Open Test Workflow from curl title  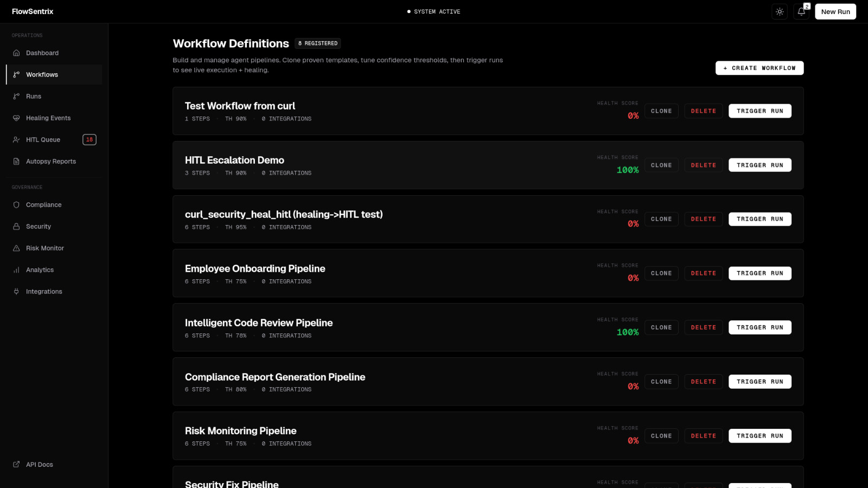(240, 106)
